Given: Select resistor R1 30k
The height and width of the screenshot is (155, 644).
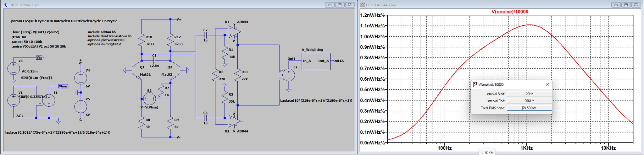Looking at the screenshot, I should 225,53.
